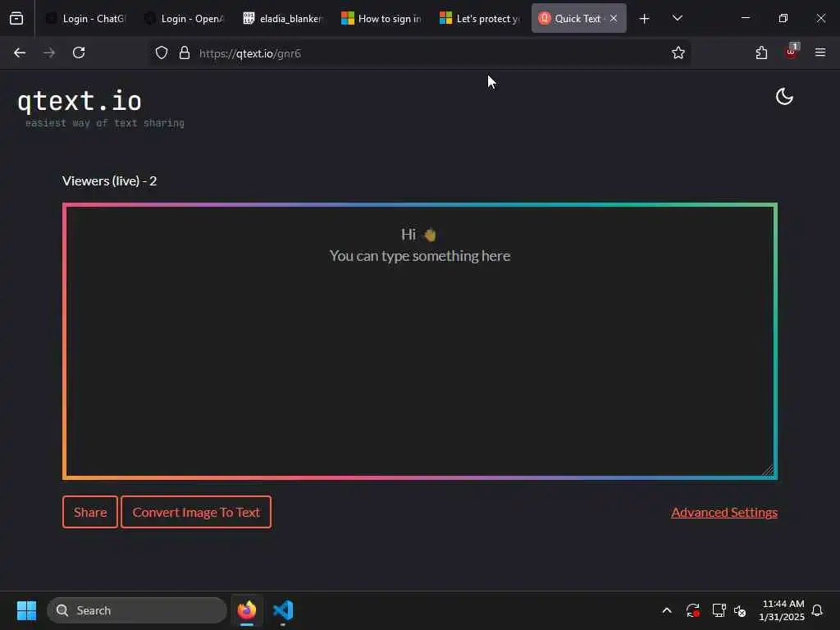
Task: Bookmark this page with the star
Action: point(678,52)
